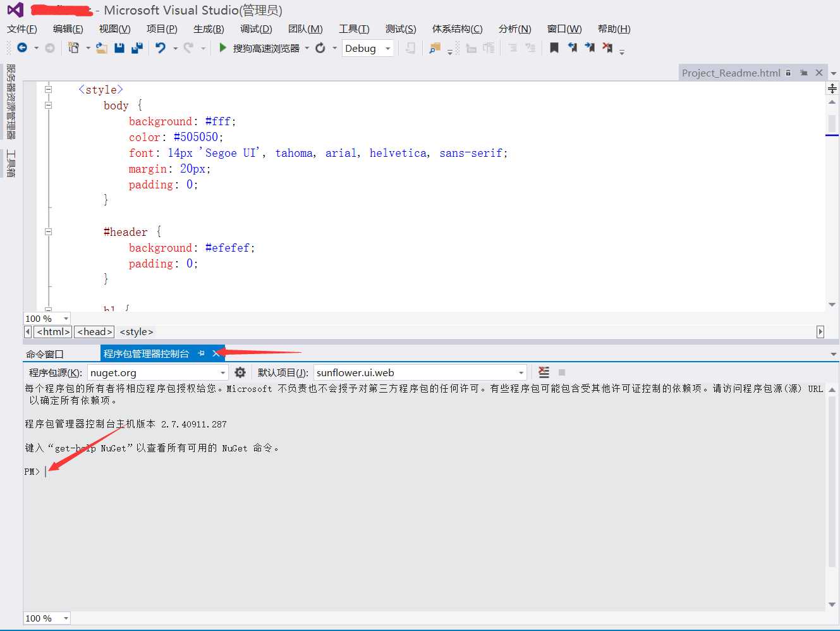Click the Save floppy disk icon
The image size is (840, 631).
(x=119, y=48)
